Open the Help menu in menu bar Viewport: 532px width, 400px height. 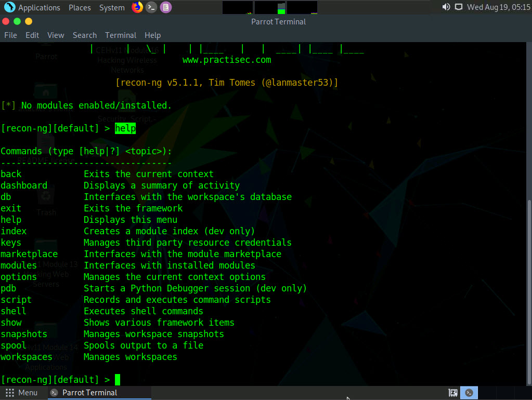pos(153,35)
